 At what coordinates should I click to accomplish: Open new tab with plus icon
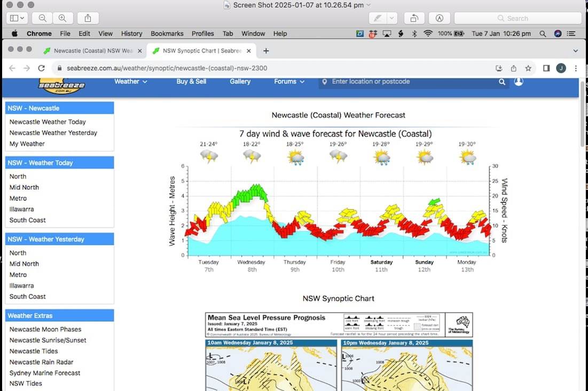pos(266,51)
